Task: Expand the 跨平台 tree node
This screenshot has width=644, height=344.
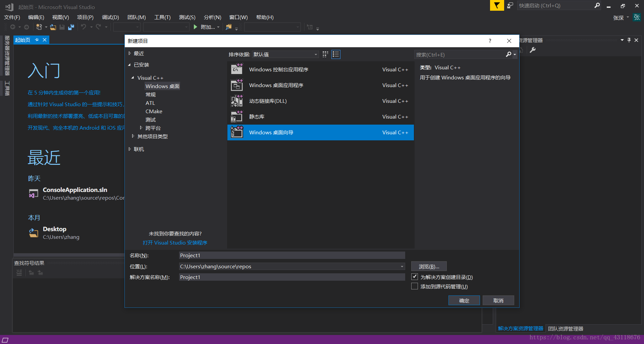Action: click(141, 128)
